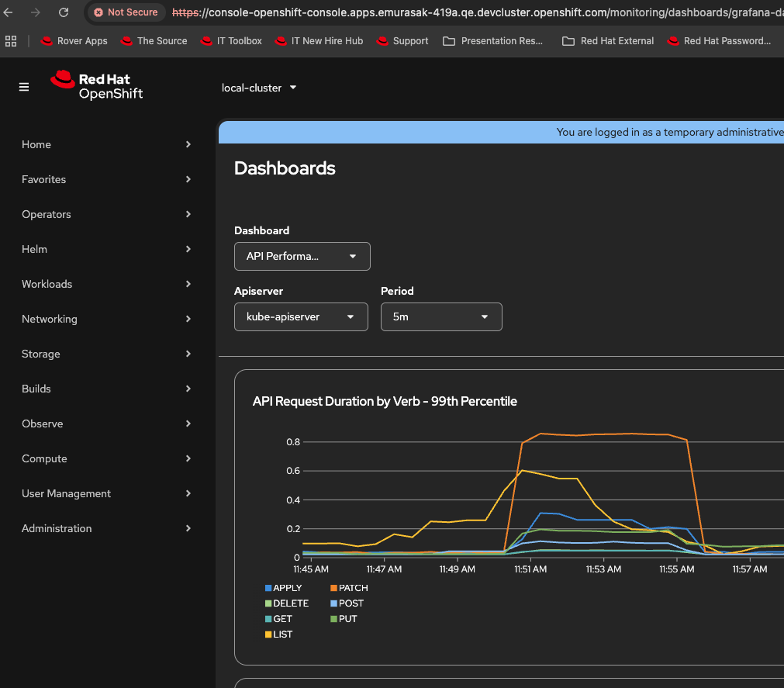Expand the Observe navigation section

(x=107, y=424)
